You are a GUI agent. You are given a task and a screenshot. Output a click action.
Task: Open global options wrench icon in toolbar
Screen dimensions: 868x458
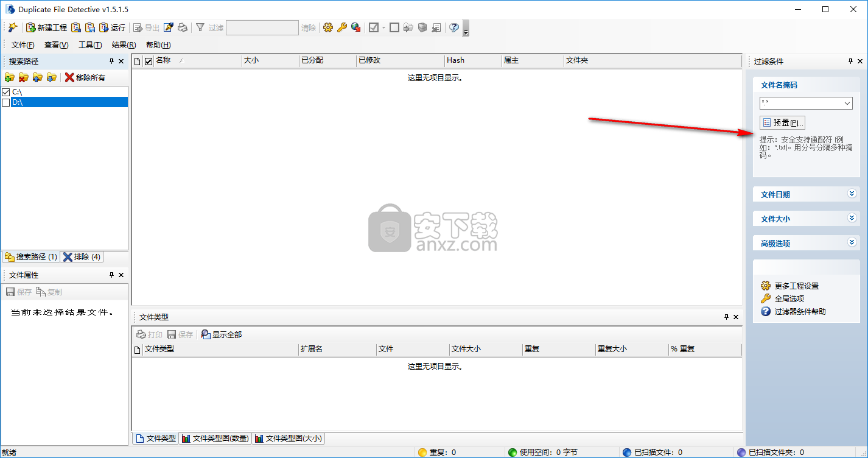341,27
